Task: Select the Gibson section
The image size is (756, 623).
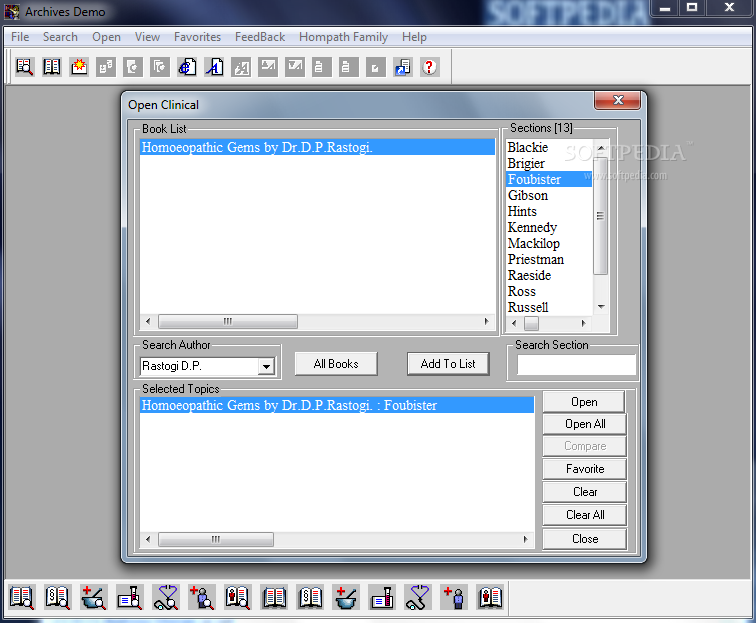Action: pyautogui.click(x=549, y=195)
